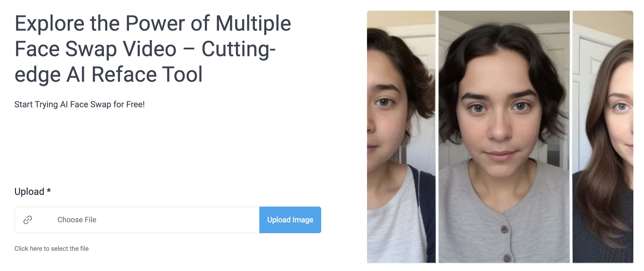This screenshot has height=271, width=644.
Task: Click the chain link icon in upload field
Action: [28, 220]
